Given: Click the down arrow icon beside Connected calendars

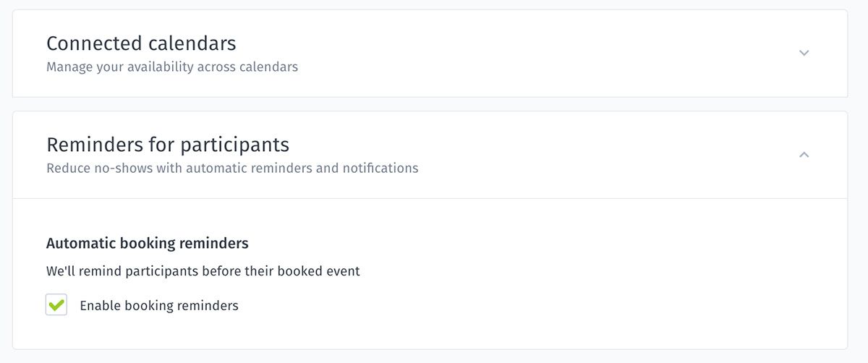Looking at the screenshot, I should pyautogui.click(x=804, y=53).
